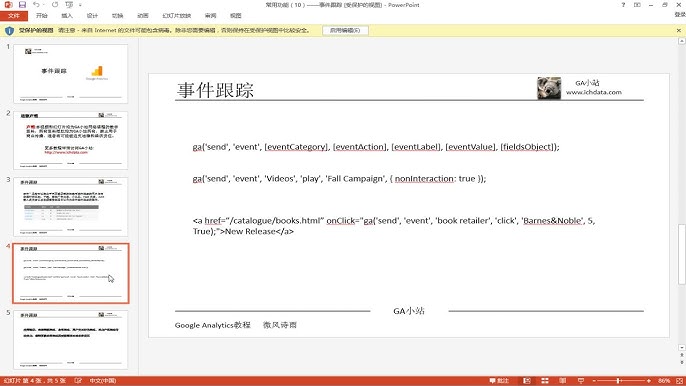686x386 pixels.
Task: Open the Customize Quick Access Toolbar dropdown
Action: [x=80, y=5]
